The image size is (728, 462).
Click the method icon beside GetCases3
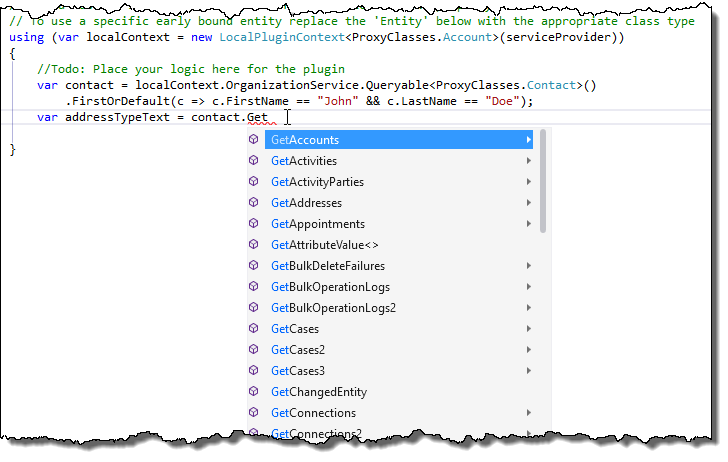click(x=254, y=370)
